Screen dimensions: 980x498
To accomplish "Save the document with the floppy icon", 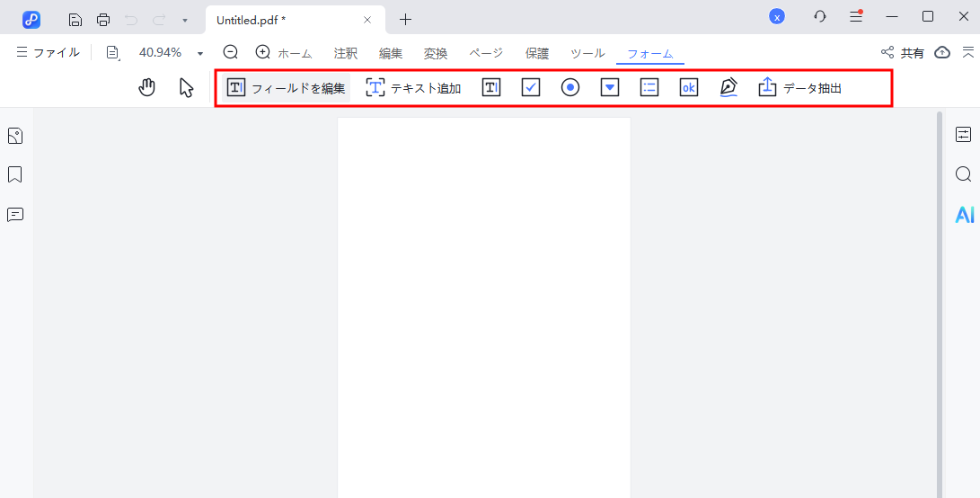I will [x=75, y=20].
